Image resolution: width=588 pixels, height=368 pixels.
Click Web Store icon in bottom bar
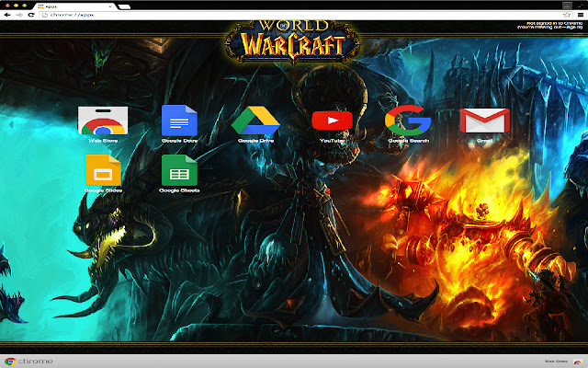(x=578, y=362)
